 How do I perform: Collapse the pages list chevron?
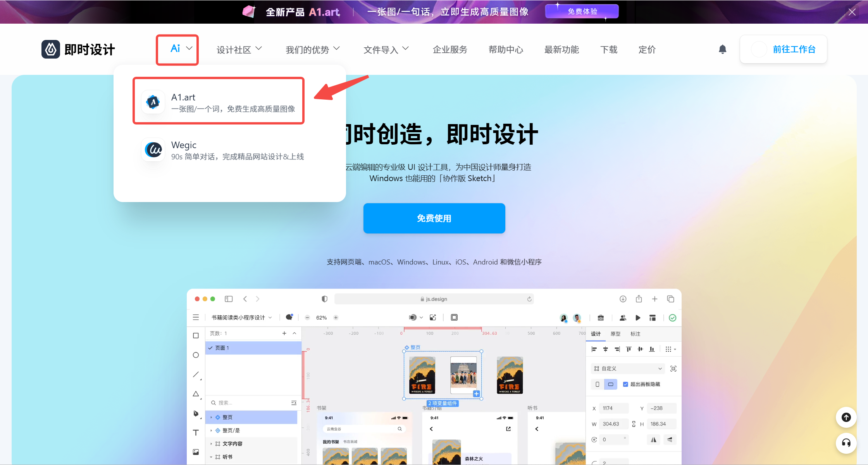click(294, 333)
